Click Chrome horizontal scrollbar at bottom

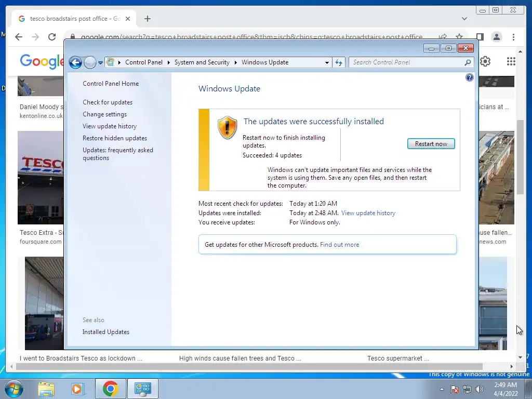[249, 366]
